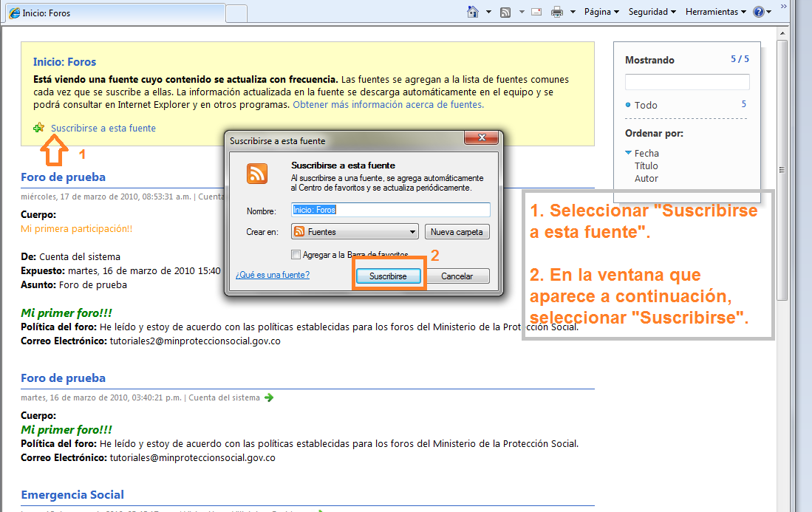Open the Herramientas menu
812x512 pixels.
(715, 12)
